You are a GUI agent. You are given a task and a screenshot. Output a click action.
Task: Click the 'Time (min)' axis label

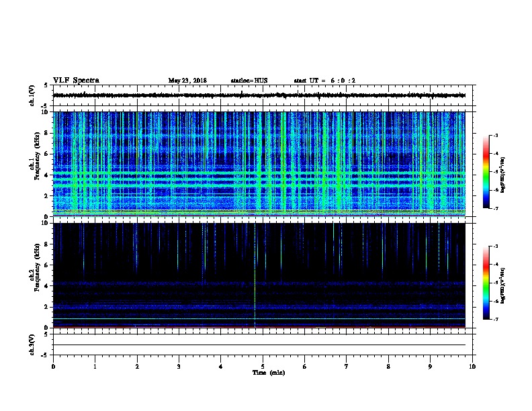click(x=269, y=373)
